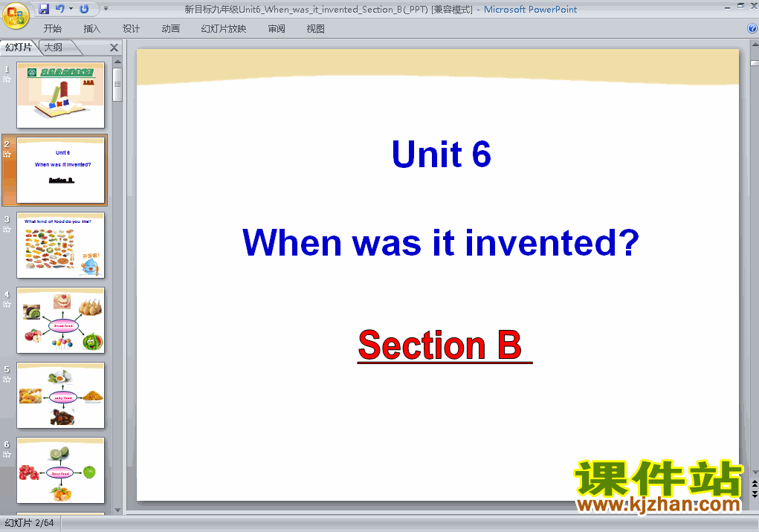This screenshot has height=532, width=759.
Task: Open the 动画 ribbon tab
Action: click(x=170, y=29)
